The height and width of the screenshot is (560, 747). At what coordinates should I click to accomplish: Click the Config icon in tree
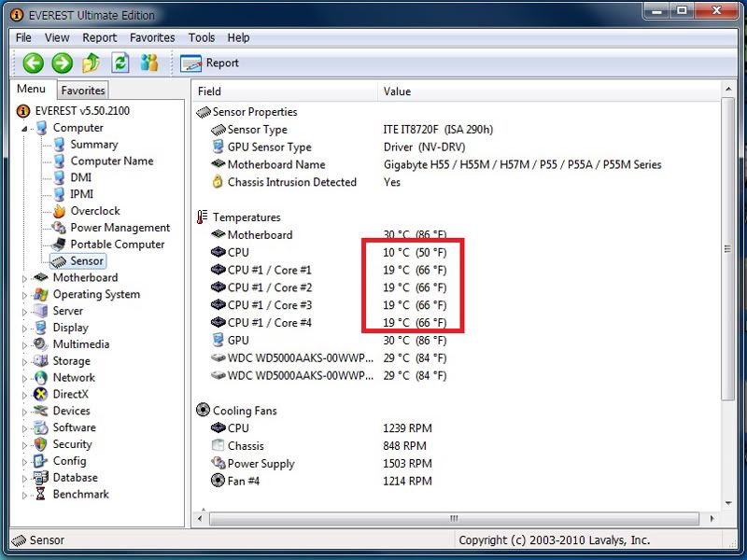[41, 461]
